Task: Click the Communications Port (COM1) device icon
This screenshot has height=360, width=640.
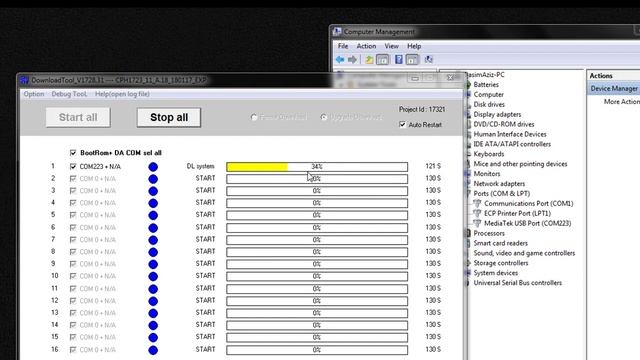Action: [x=477, y=203]
